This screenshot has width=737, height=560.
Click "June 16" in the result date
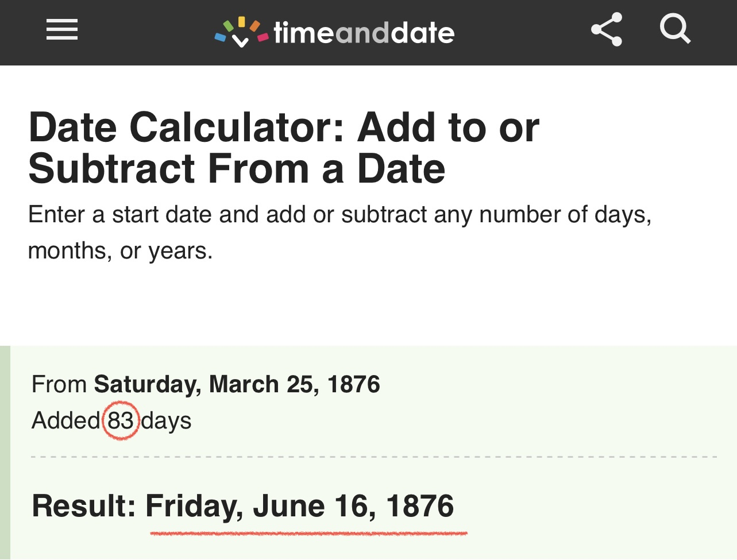tap(310, 506)
